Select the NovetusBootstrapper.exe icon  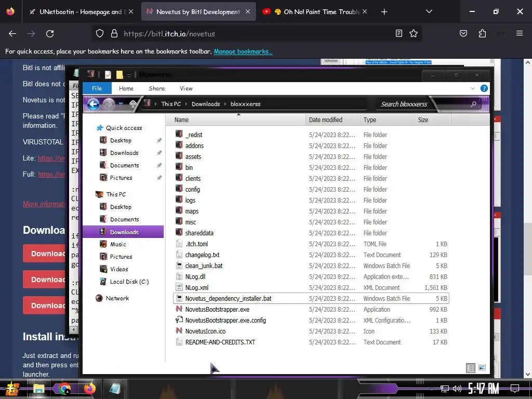click(179, 309)
